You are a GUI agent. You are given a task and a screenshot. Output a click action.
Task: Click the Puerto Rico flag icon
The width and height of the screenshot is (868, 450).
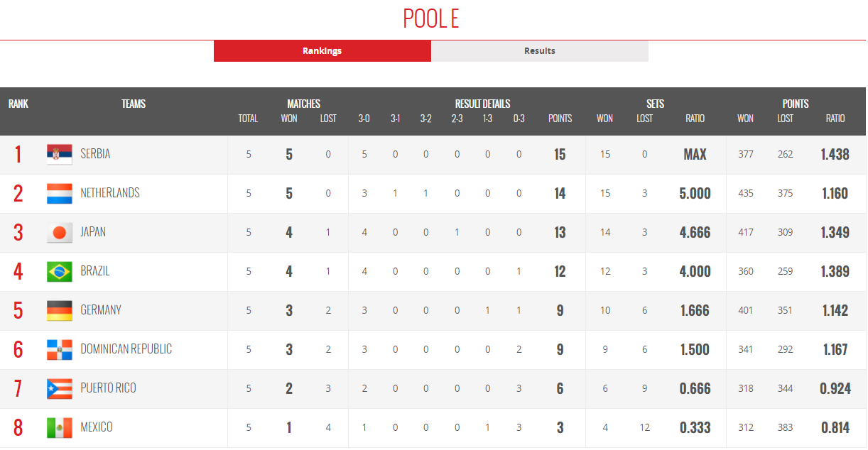[59, 388]
